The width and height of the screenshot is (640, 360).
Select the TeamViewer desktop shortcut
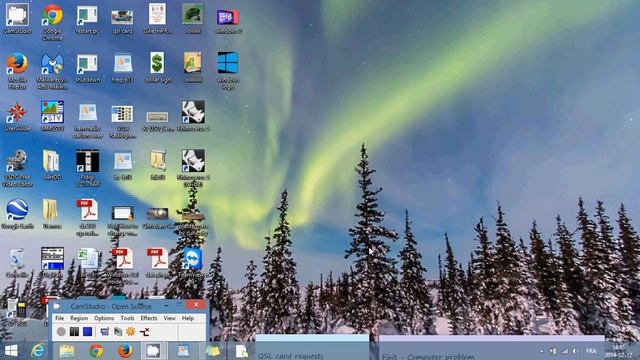click(x=193, y=262)
